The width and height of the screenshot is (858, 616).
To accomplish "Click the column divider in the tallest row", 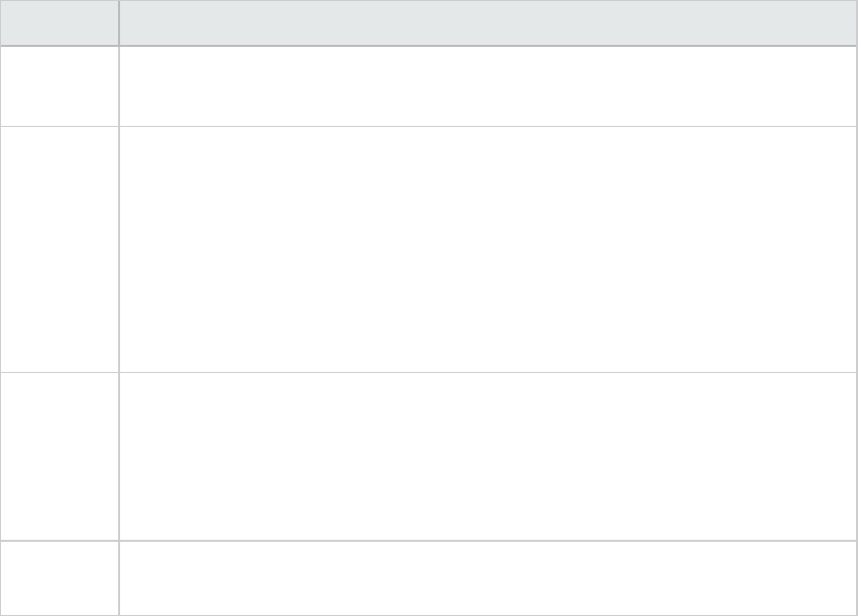I will (x=119, y=249).
